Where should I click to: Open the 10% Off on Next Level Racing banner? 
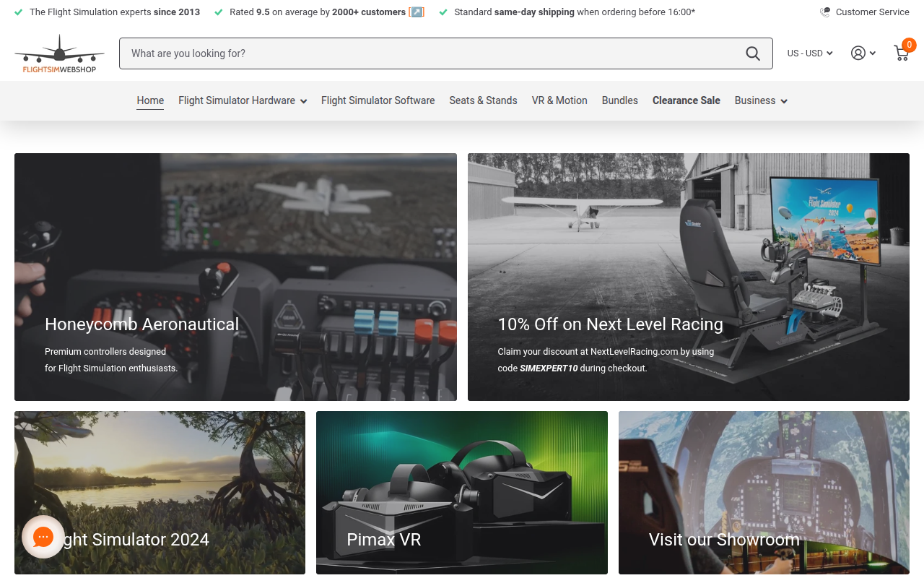pos(689,277)
